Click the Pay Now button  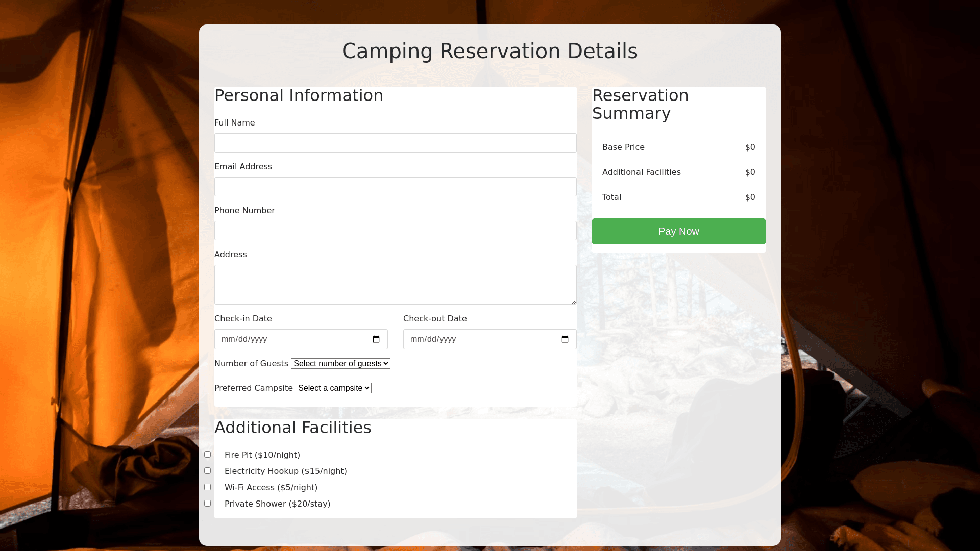(678, 232)
